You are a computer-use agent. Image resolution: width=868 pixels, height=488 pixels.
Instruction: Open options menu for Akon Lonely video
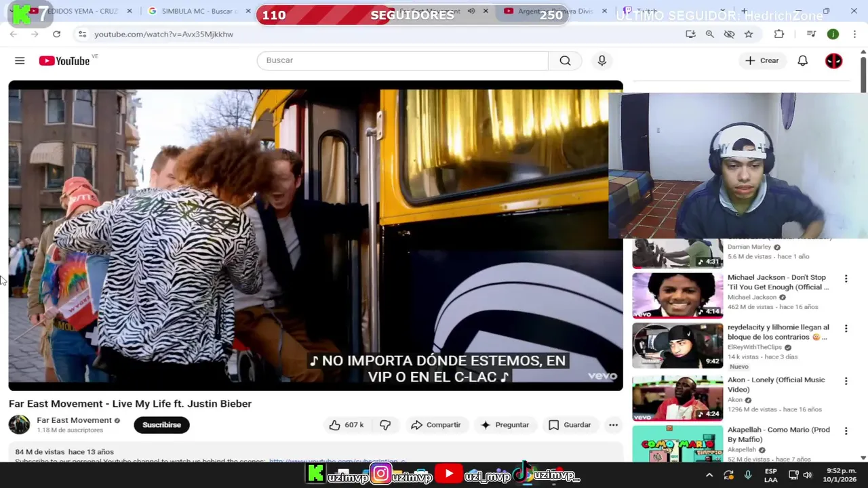coord(846,381)
